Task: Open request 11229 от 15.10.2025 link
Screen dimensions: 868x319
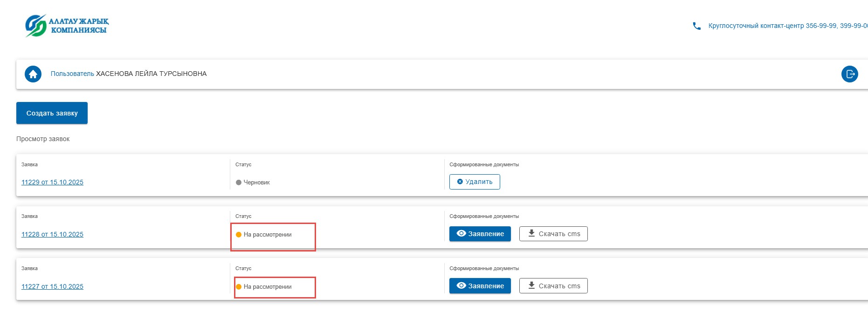Action: click(52, 183)
